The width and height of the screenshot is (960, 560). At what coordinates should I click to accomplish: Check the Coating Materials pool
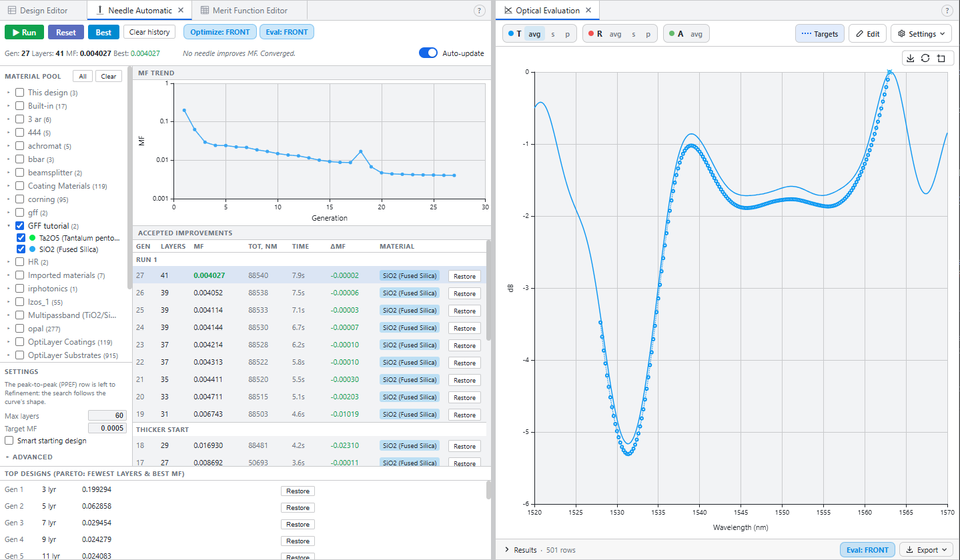point(20,186)
